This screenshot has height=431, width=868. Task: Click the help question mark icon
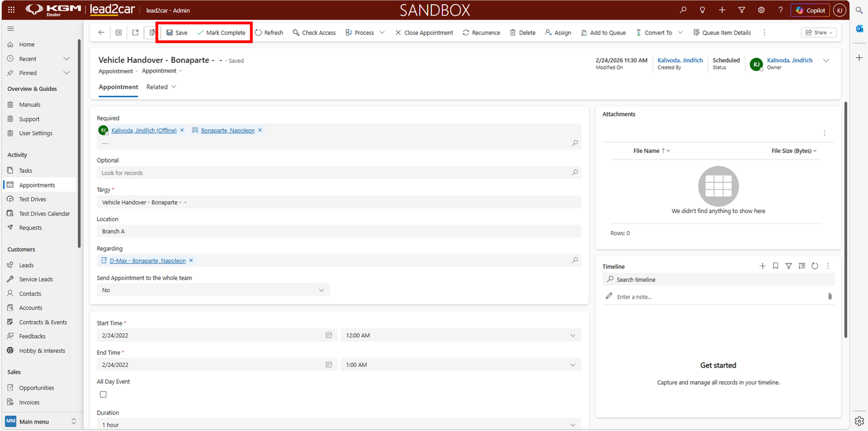[781, 10]
